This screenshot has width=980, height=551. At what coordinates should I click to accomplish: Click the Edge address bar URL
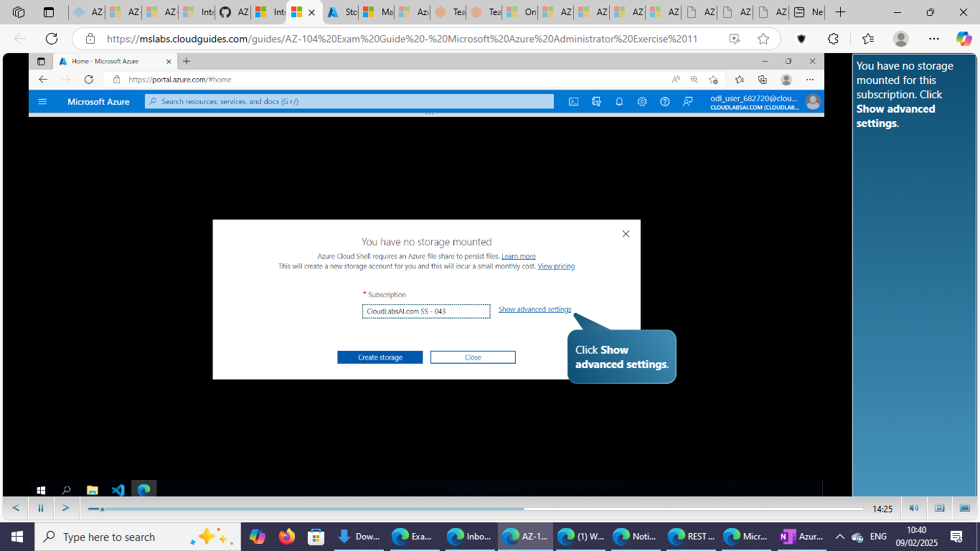click(402, 39)
